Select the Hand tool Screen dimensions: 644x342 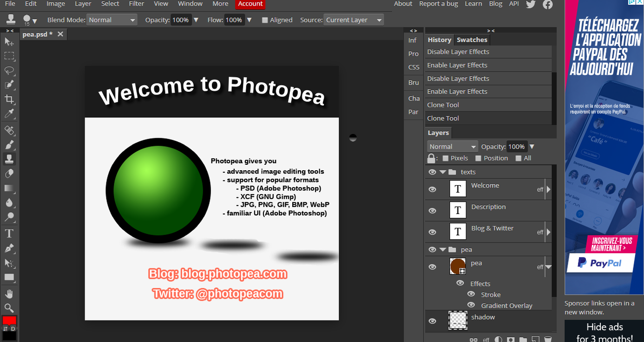click(9, 294)
